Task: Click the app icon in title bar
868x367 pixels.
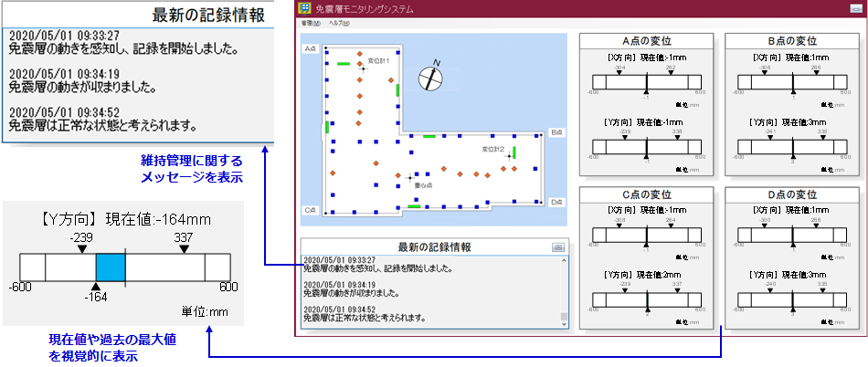Action: (305, 8)
